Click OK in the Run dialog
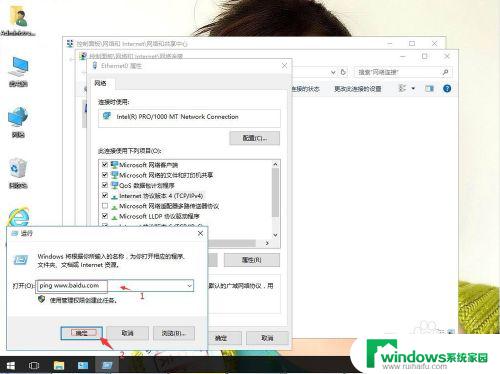This screenshot has height=374, width=500. tap(81, 333)
